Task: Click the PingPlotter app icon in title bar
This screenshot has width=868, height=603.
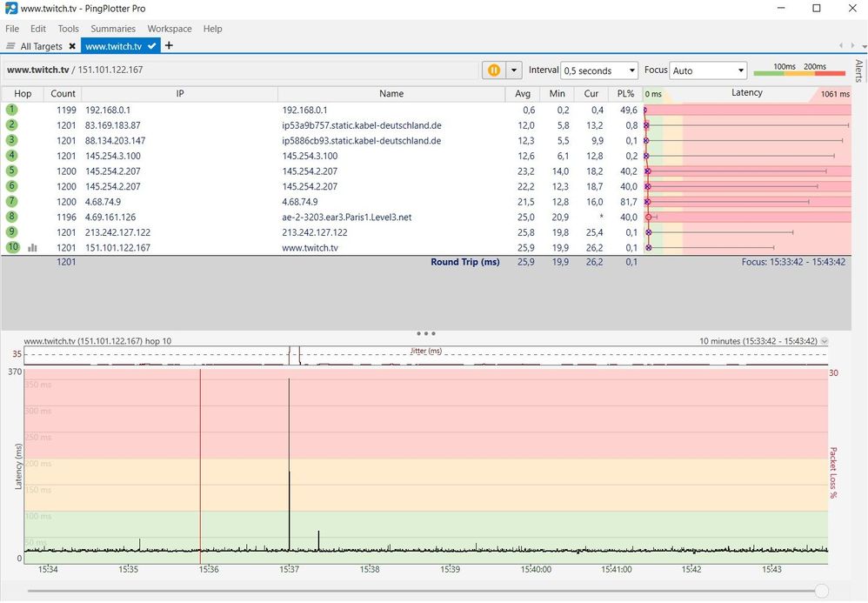Action: coord(11,9)
